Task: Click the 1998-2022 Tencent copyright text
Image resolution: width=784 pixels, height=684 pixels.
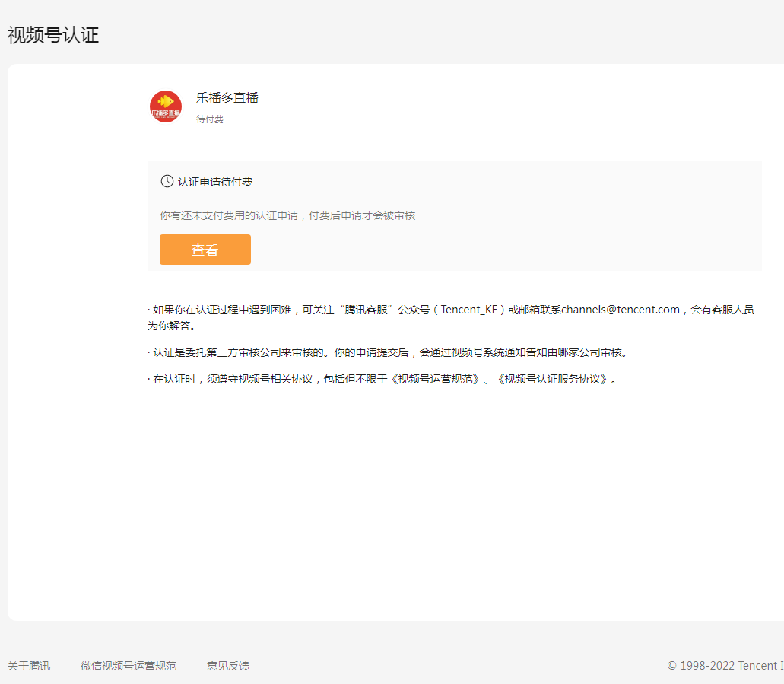Action: tap(725, 666)
